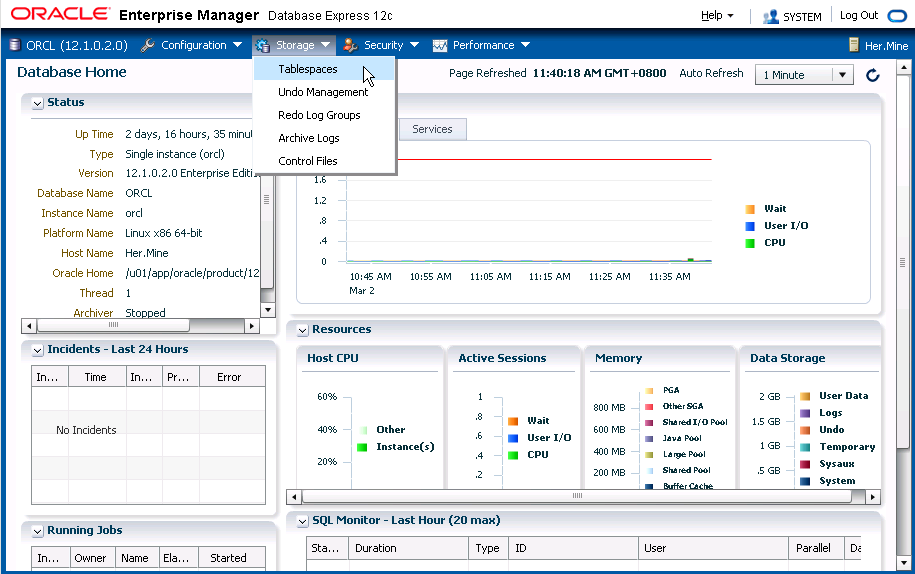Click the Instance(s) green legend swatch

[362, 447]
